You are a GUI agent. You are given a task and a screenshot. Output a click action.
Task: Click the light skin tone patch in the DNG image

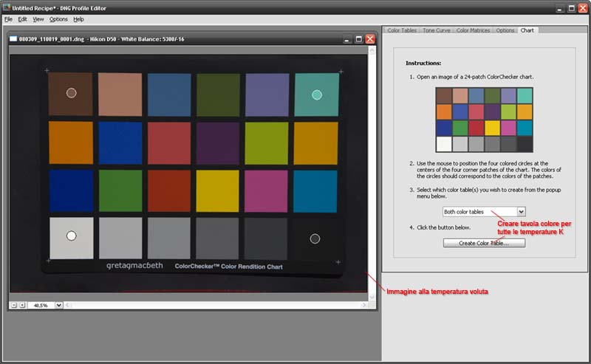120,95
